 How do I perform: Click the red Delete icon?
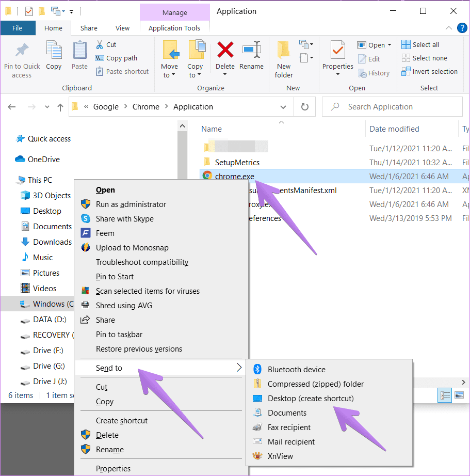[225, 50]
